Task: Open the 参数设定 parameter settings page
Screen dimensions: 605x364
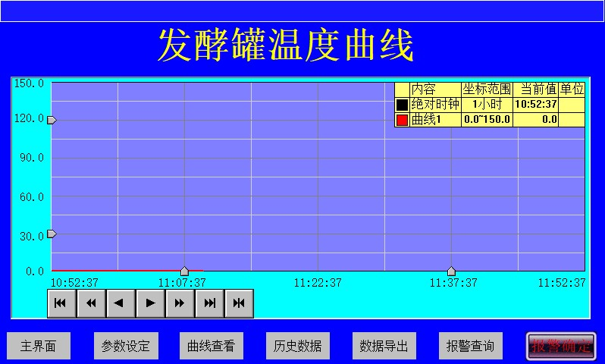Action: click(126, 347)
